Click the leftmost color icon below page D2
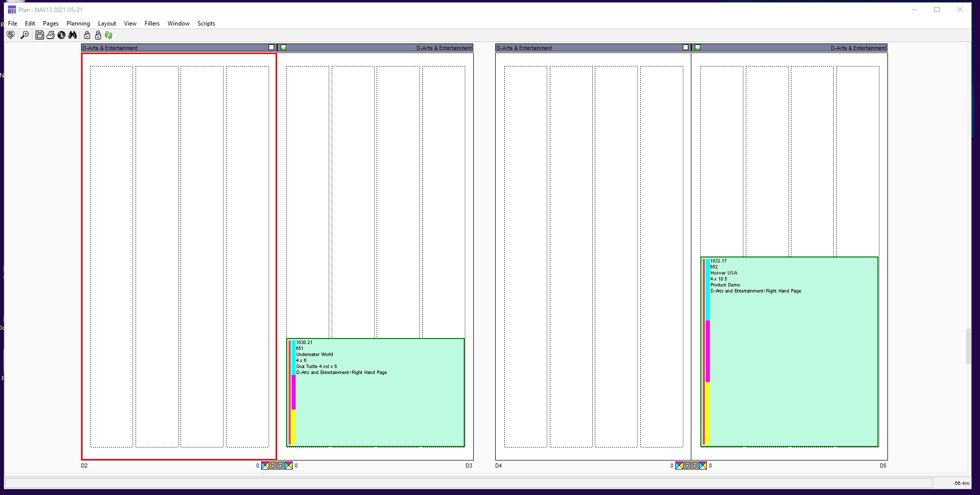 (265, 465)
